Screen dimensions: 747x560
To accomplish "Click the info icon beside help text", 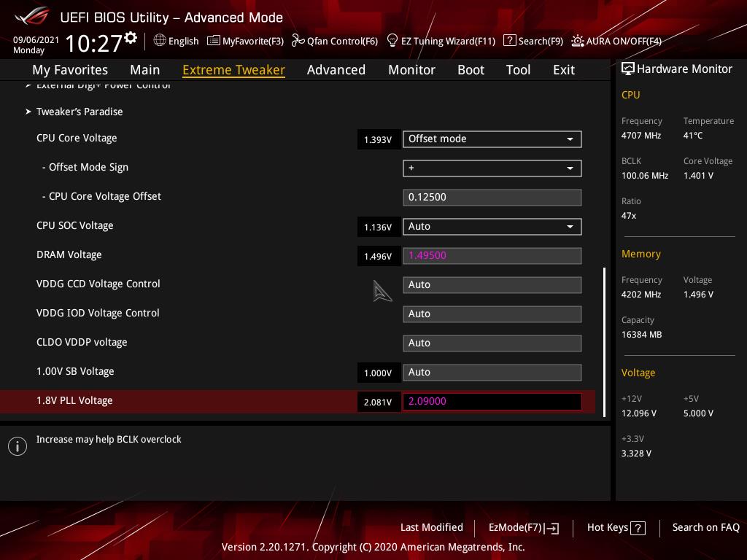I will point(18,446).
